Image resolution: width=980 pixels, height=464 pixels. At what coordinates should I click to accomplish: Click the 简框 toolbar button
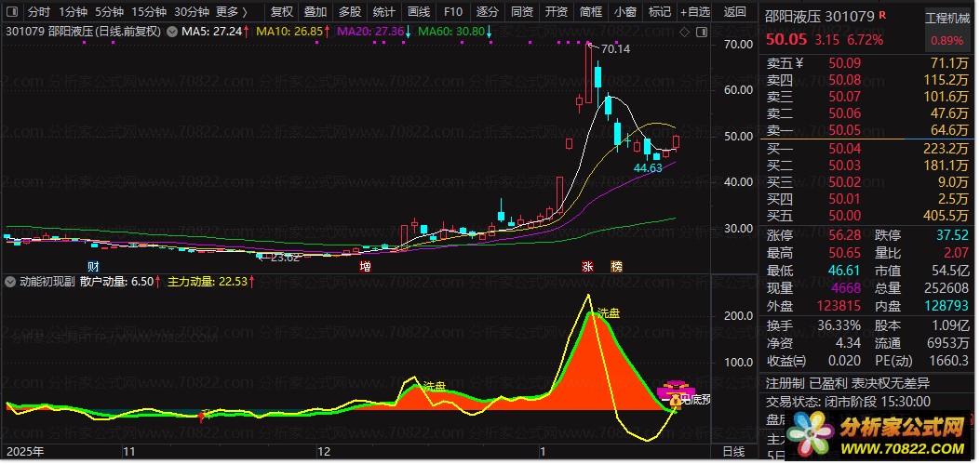click(591, 11)
